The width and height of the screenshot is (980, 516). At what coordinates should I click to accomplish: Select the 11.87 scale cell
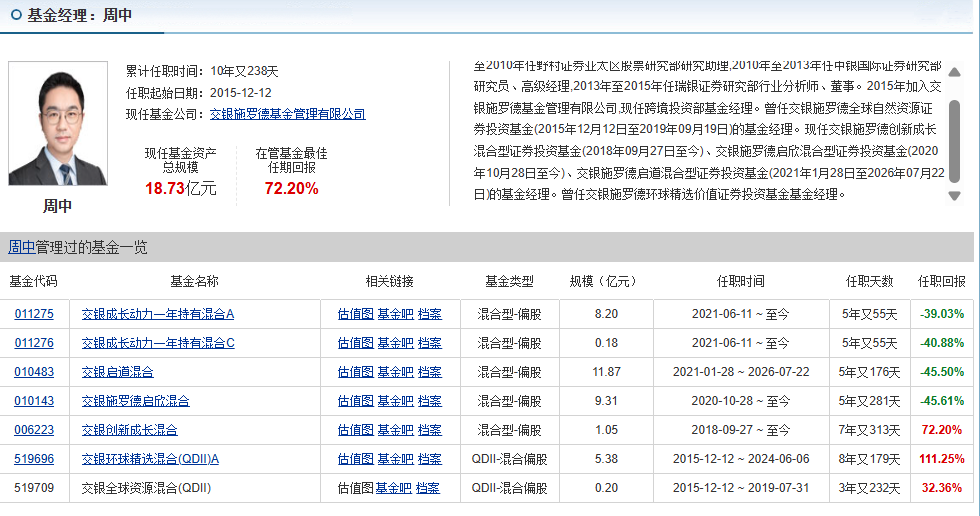606,372
